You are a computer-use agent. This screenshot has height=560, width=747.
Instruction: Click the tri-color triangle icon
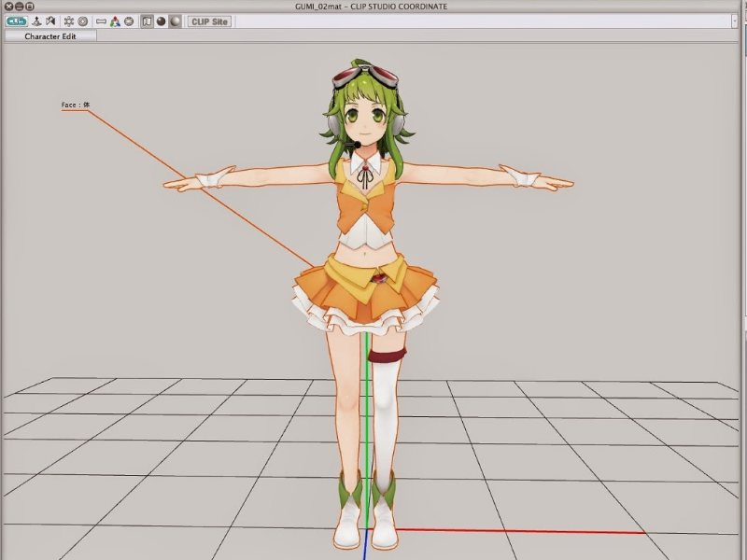[x=115, y=21]
